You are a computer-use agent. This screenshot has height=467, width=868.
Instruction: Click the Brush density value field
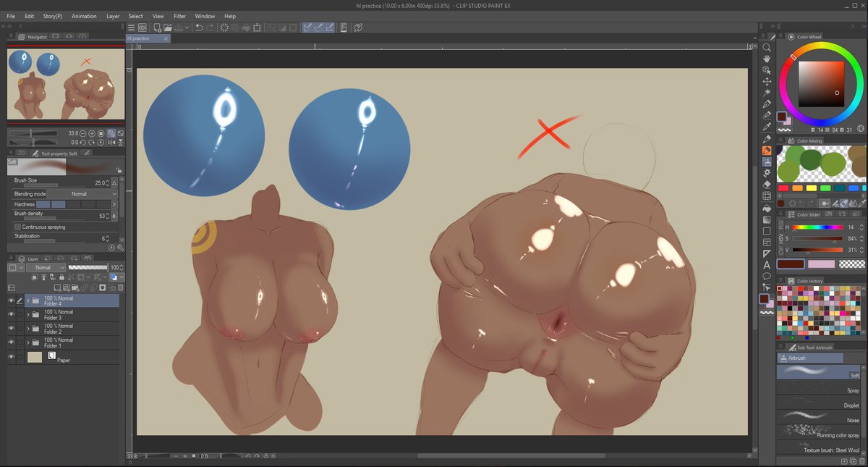[x=101, y=216]
